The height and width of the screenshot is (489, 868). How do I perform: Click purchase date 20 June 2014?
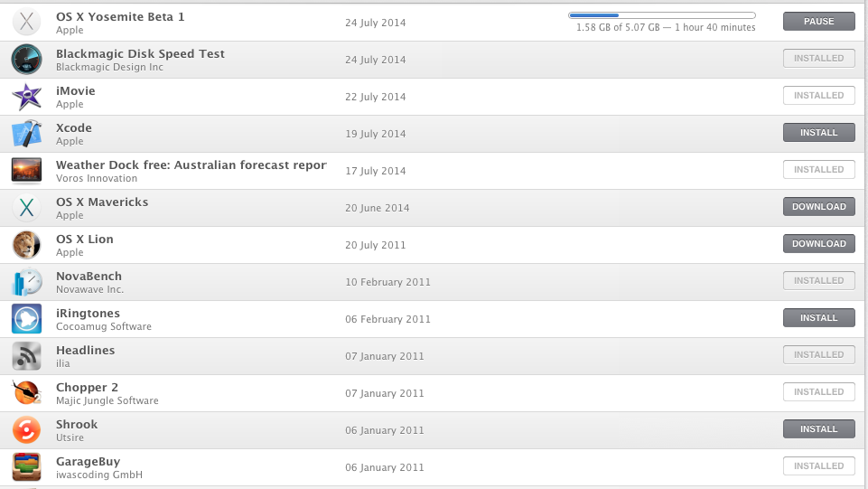[377, 208]
